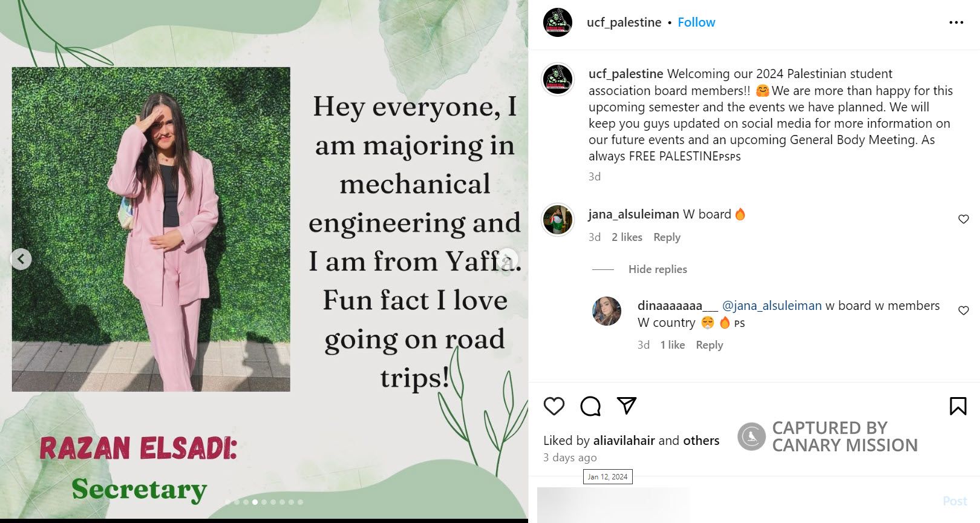Open ucf_palestine profile picture in header

click(558, 23)
